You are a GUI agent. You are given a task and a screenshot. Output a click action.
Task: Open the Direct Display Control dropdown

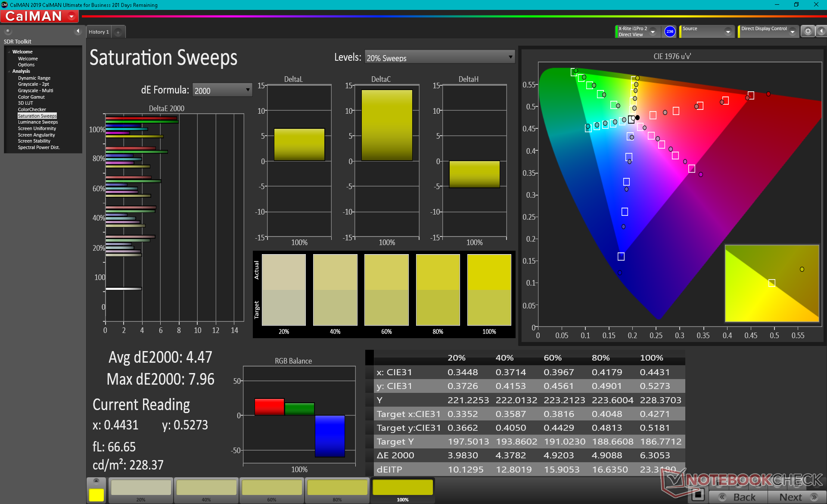pos(792,31)
